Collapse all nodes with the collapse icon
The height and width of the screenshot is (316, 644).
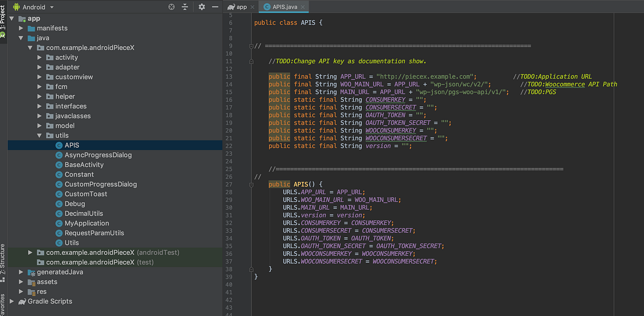tap(185, 7)
